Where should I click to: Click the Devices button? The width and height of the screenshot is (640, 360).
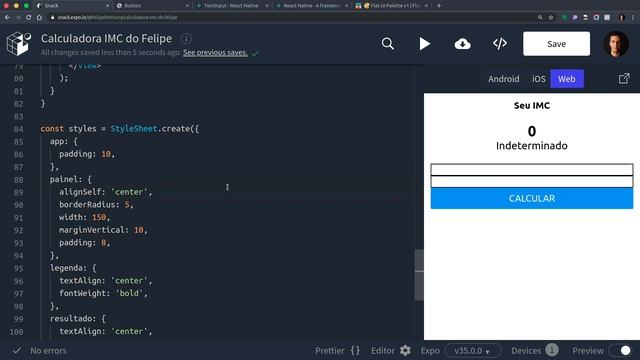click(535, 351)
